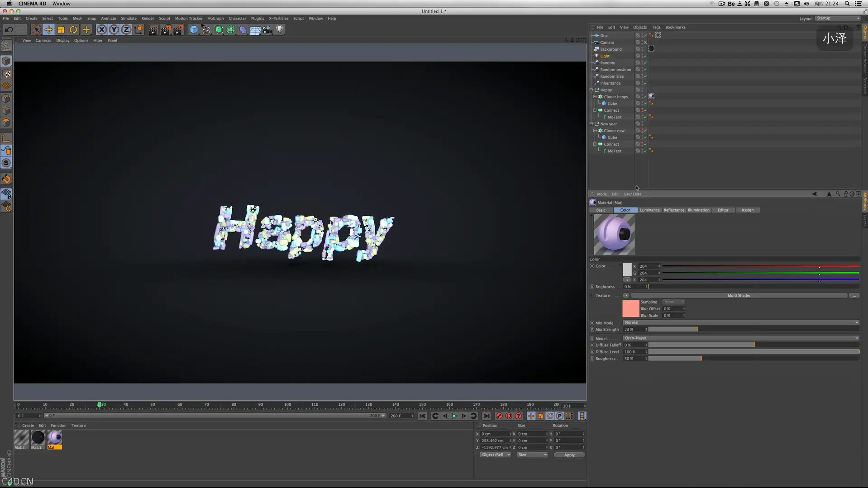
Task: Adjust the Roughness slider
Action: click(x=754, y=359)
